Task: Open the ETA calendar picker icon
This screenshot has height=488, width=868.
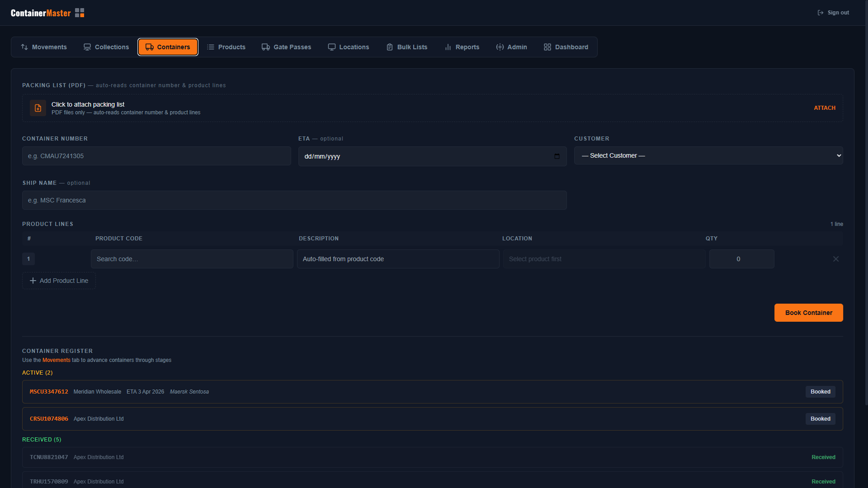Action: tap(557, 156)
